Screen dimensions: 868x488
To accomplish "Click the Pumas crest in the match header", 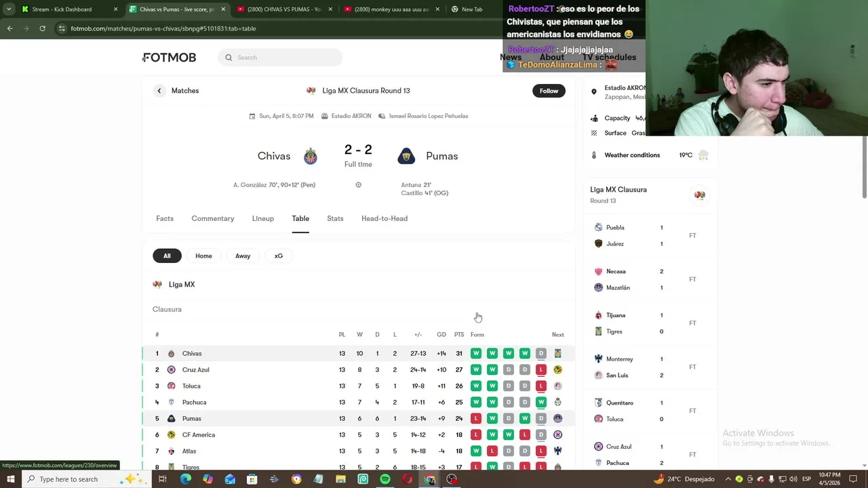I will 406,156.
